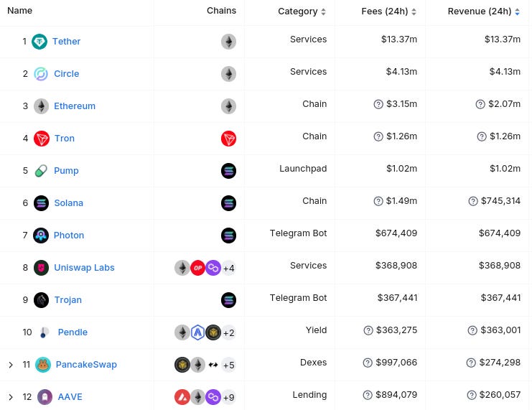The height and width of the screenshot is (410, 532).
Task: Click Ethereum chain icon in Circle row
Action: 229,74
